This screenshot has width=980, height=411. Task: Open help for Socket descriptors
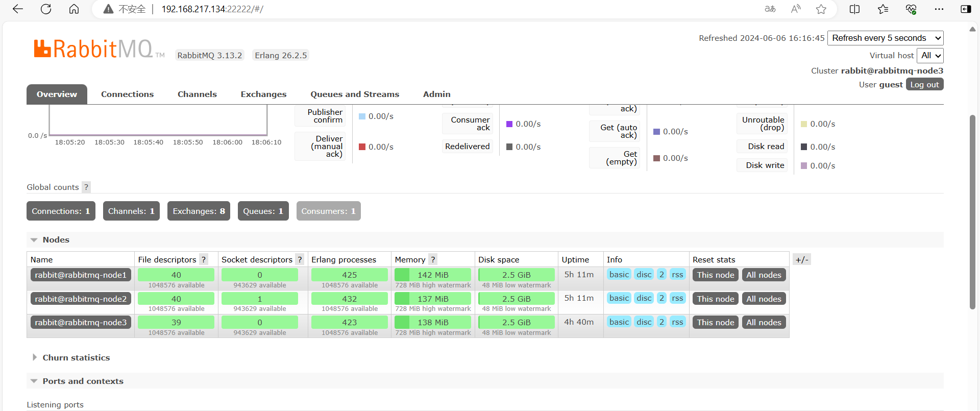coord(300,259)
